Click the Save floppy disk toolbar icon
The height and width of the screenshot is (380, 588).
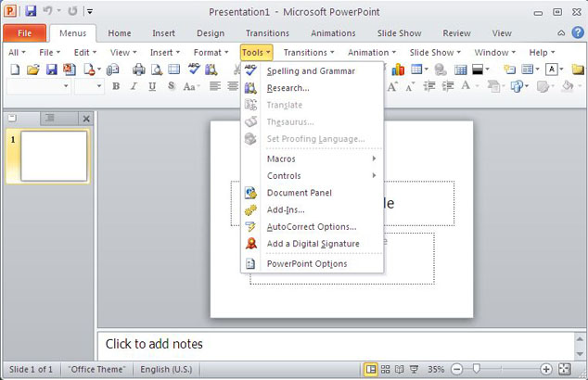point(51,70)
